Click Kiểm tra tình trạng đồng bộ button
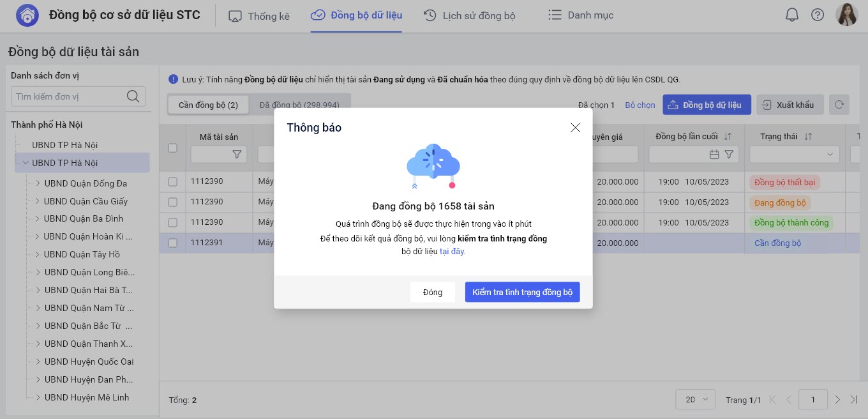868x419 pixels. [x=522, y=292]
